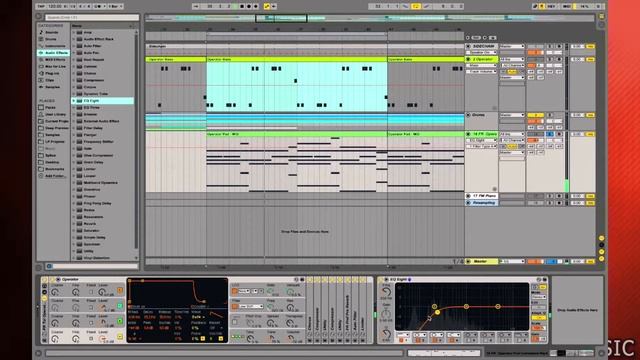Toggle the browser preview headphone button
640x360 pixels.
point(49,266)
